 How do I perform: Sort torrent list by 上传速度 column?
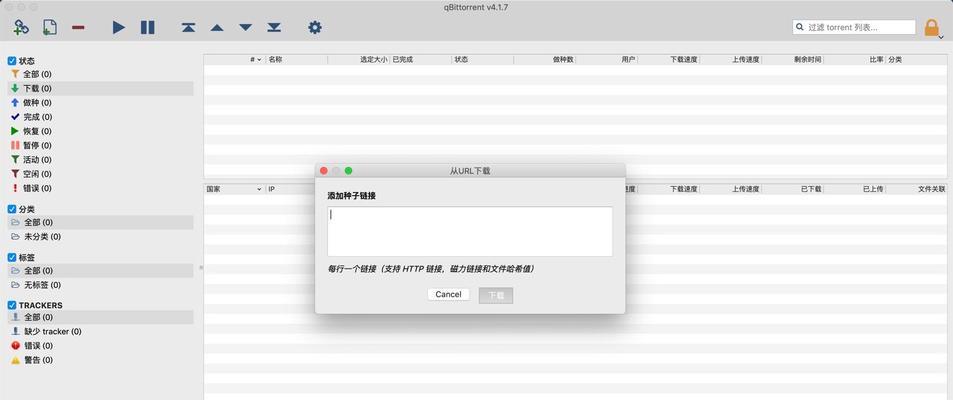tap(731, 60)
